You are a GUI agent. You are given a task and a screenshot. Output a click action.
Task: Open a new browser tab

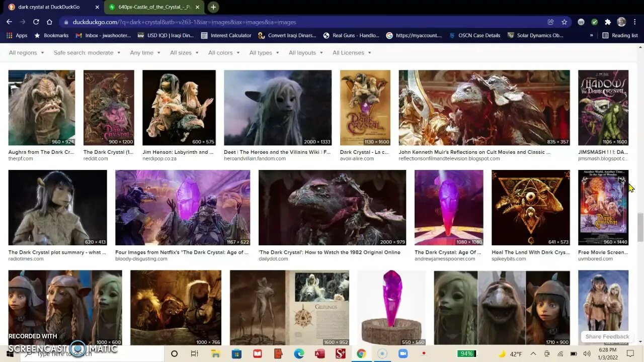(x=213, y=7)
